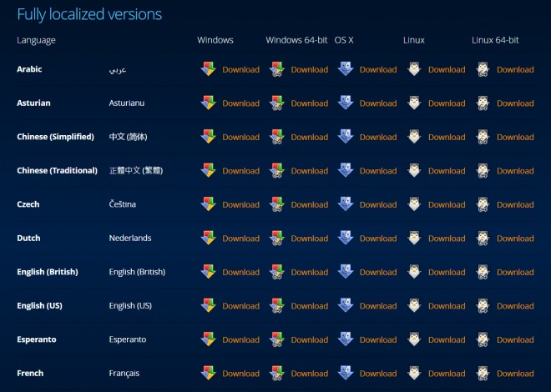Screen dimensions: 551x392
Task: Click the Linux 64-bit icon in French row
Action: point(483,373)
